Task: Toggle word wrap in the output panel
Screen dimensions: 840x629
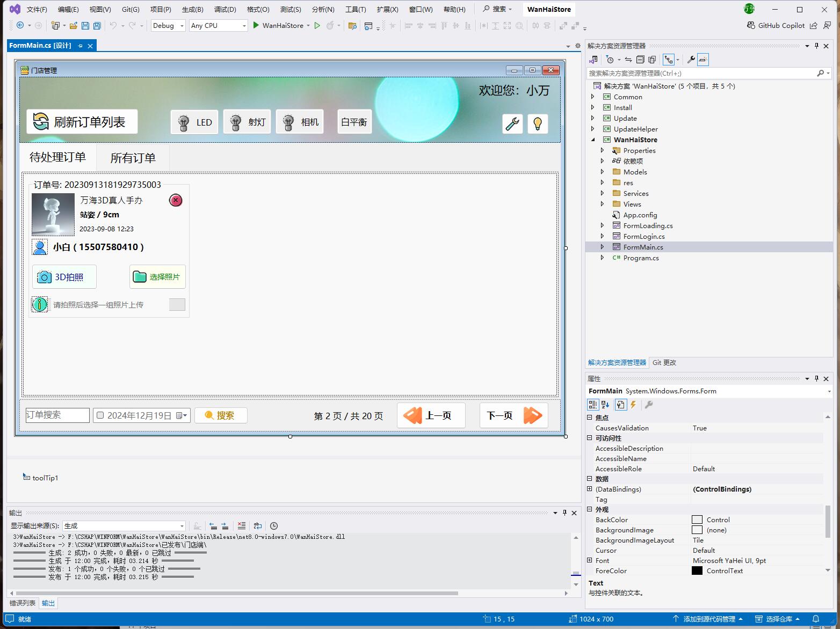Action: (x=258, y=526)
